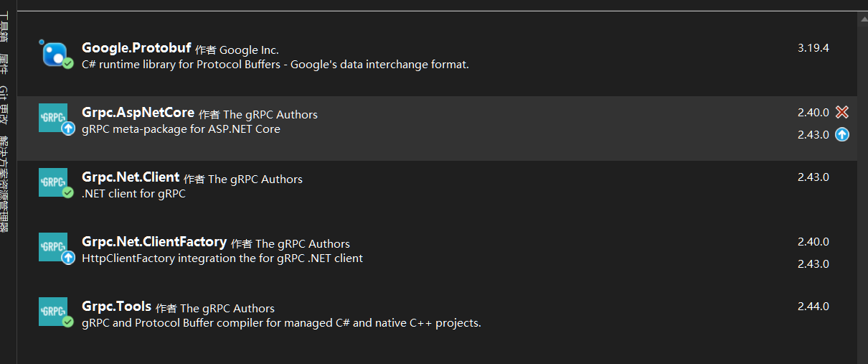Select the Grpc.Net.Client package entry
Screen dimensions: 868x364
click(x=131, y=177)
